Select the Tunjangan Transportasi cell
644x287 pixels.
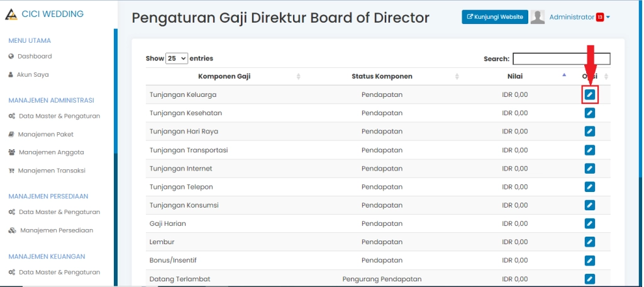189,150
